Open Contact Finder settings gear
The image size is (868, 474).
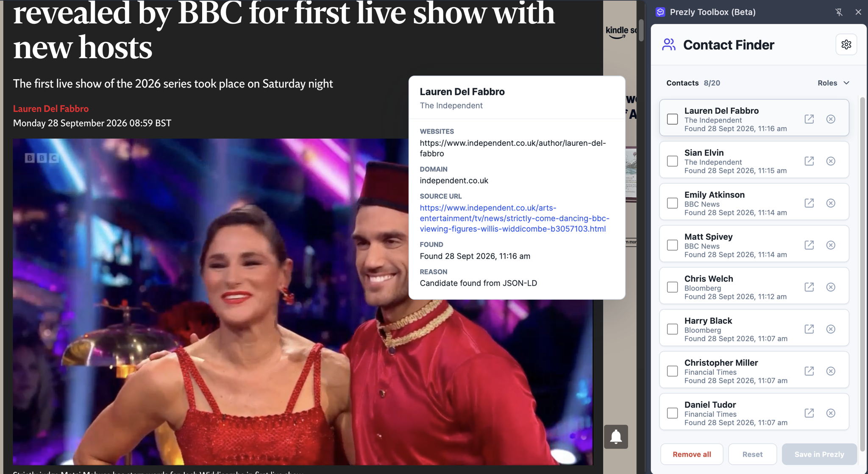846,45
